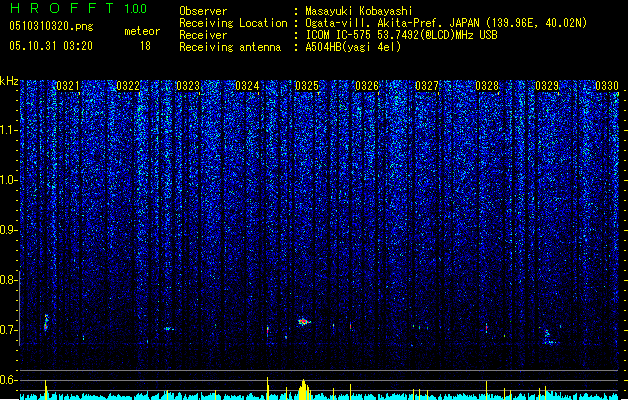Click the 0323 time marker

188,86
